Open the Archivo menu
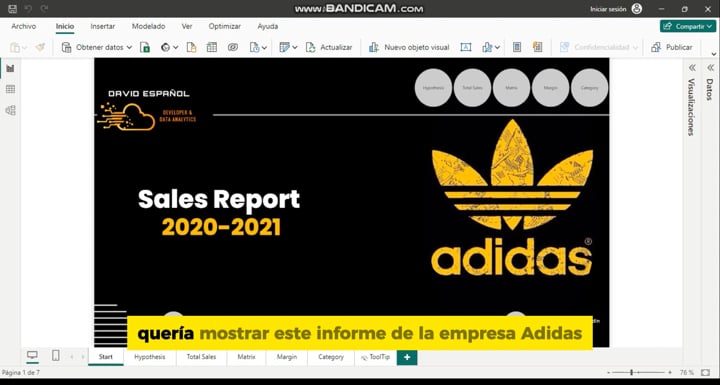 click(x=24, y=27)
